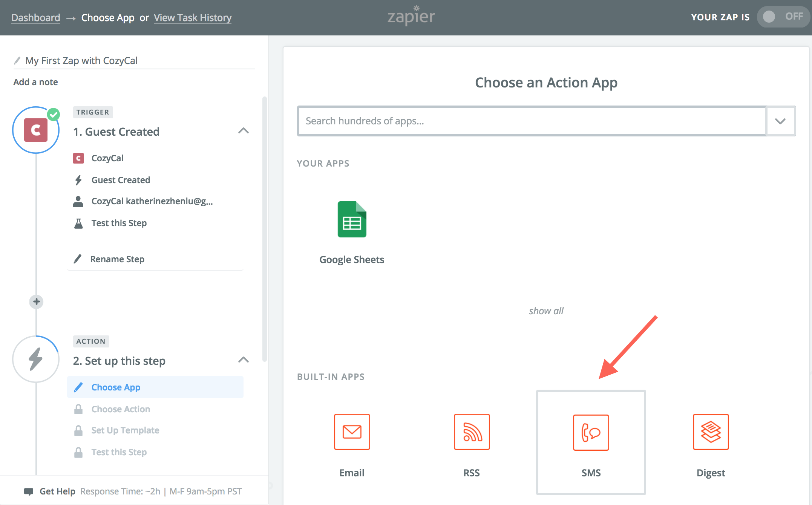Focus the Search hundreds of apps field

(x=532, y=121)
